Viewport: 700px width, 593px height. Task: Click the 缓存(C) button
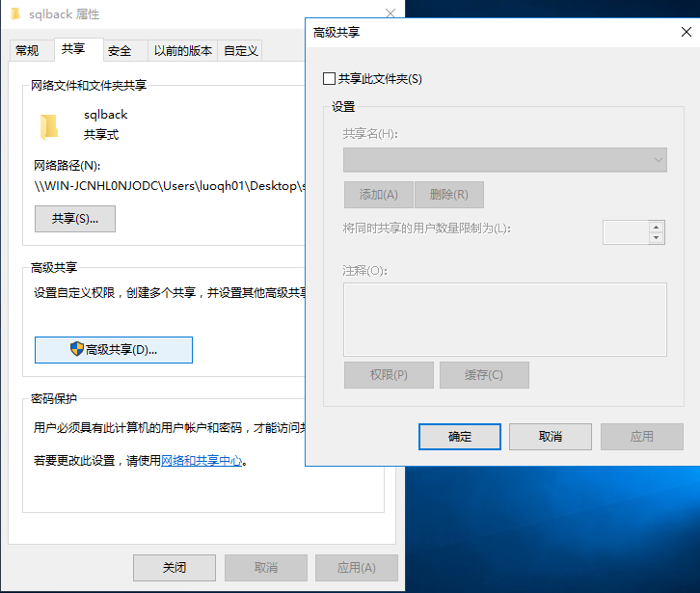(484, 375)
